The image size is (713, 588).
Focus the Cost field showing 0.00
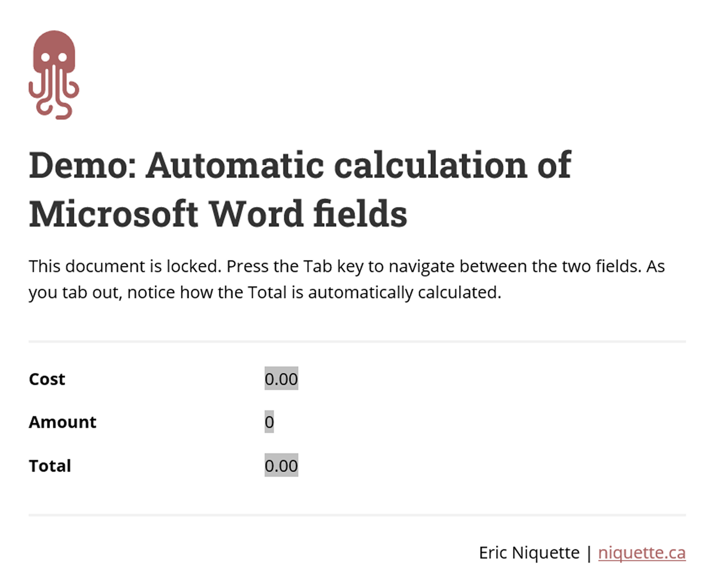point(281,379)
